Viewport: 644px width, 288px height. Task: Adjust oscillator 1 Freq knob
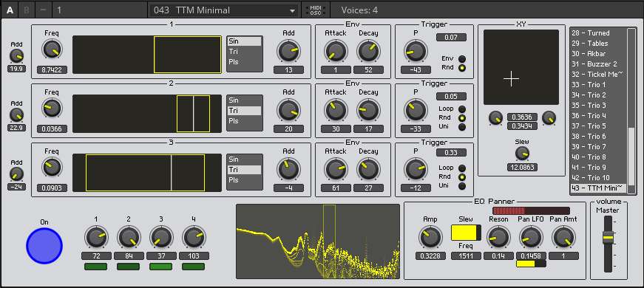52,49
